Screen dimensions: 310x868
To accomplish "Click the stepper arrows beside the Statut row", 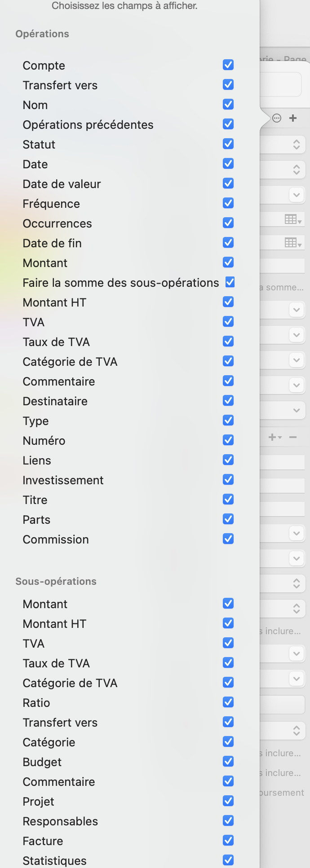I will [296, 144].
